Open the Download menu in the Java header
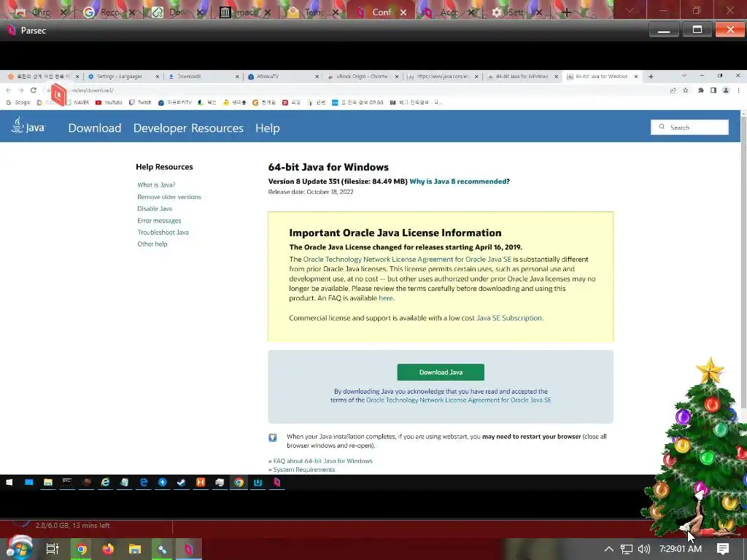747x560 pixels. pyautogui.click(x=94, y=128)
